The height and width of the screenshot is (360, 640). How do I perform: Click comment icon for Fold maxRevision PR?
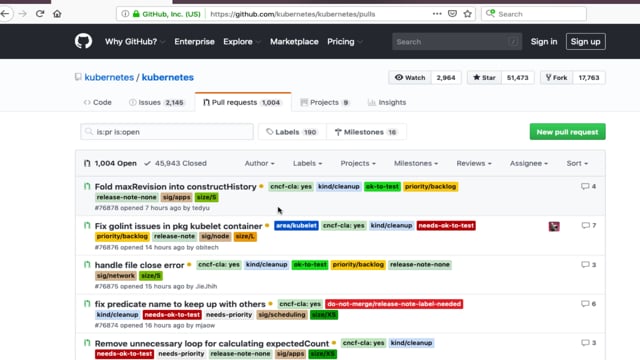click(x=585, y=186)
